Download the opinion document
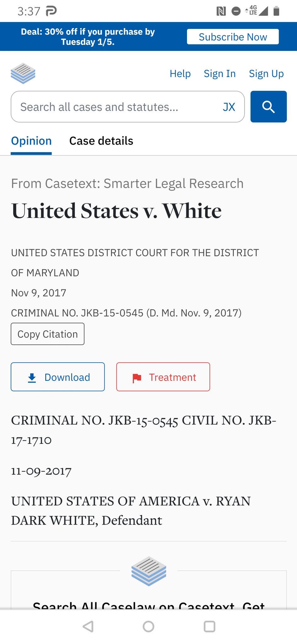 pos(58,377)
